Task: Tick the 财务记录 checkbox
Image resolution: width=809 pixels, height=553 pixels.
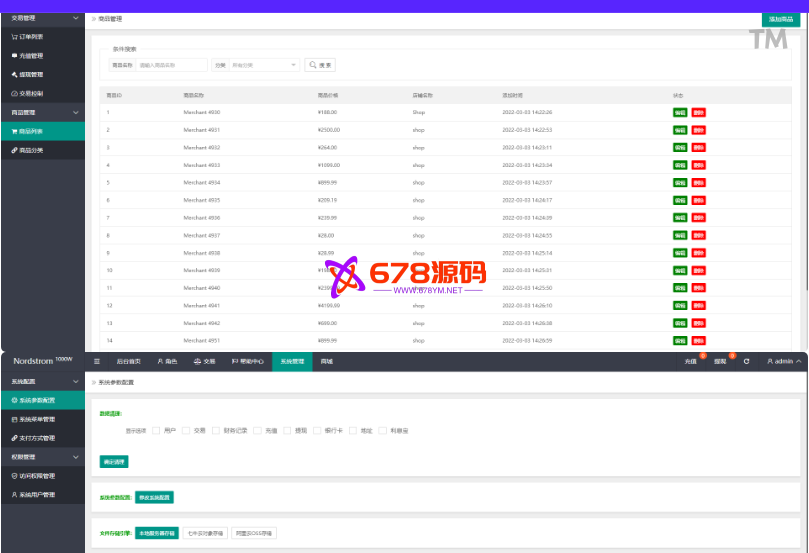Action: point(216,430)
